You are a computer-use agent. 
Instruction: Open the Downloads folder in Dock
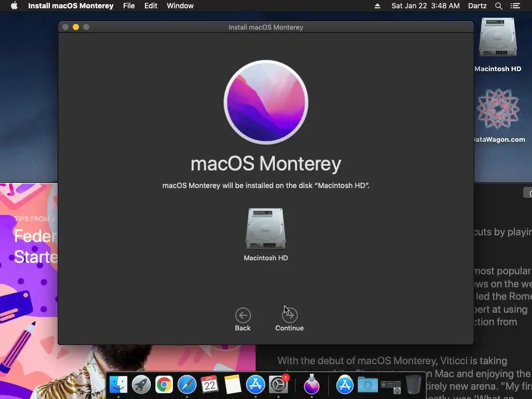pos(368,385)
